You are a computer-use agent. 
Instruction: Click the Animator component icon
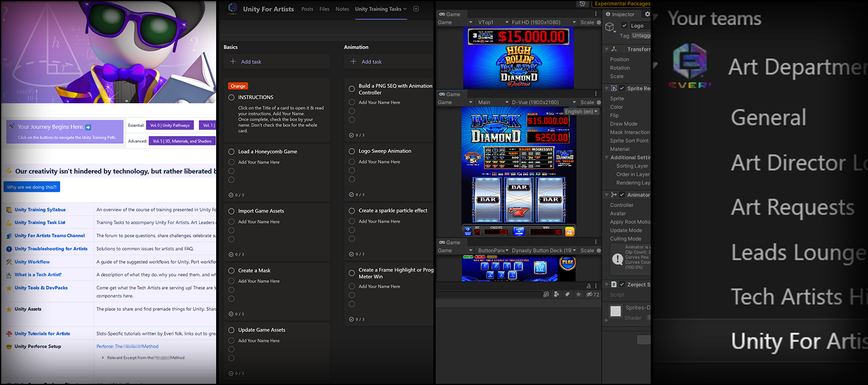point(614,195)
